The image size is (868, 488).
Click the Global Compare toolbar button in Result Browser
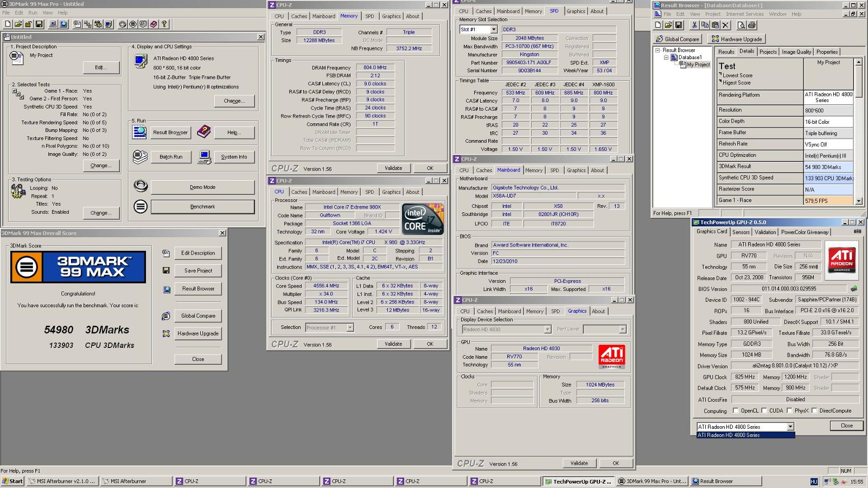point(677,39)
